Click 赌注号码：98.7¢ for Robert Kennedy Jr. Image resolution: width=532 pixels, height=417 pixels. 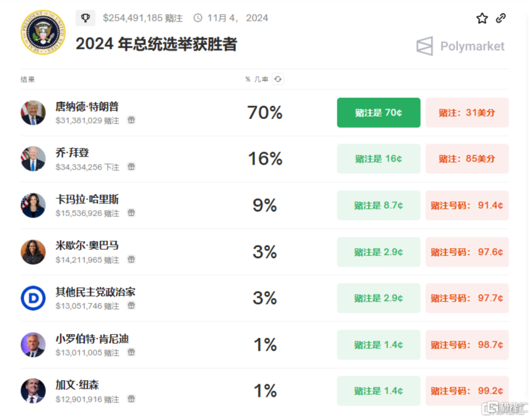point(467,345)
